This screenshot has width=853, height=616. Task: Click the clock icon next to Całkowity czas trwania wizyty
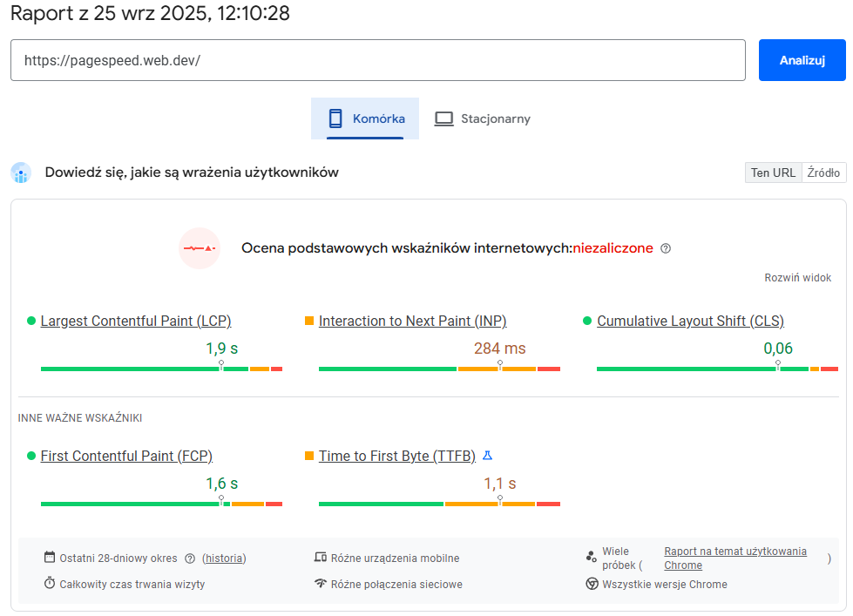click(x=50, y=585)
